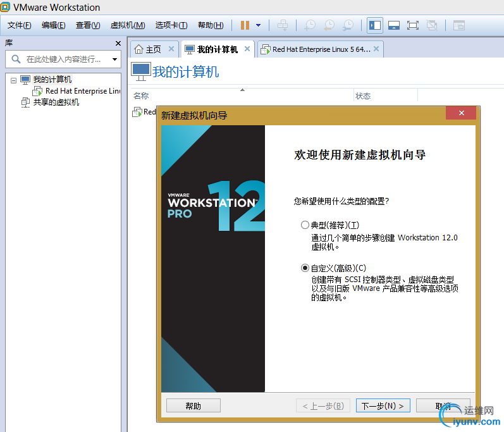504x432 pixels.
Task: Click the Red VM list entry icon
Action: point(137,112)
